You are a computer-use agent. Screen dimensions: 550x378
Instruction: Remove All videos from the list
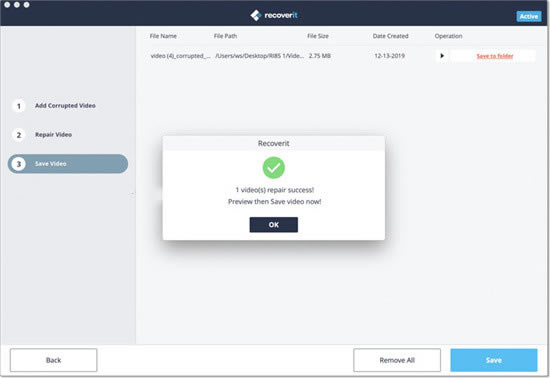tap(397, 360)
